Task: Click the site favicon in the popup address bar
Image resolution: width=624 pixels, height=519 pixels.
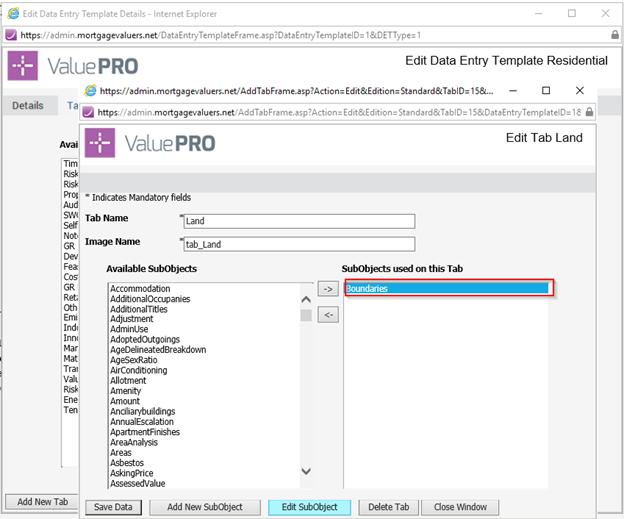Action: tap(88, 112)
